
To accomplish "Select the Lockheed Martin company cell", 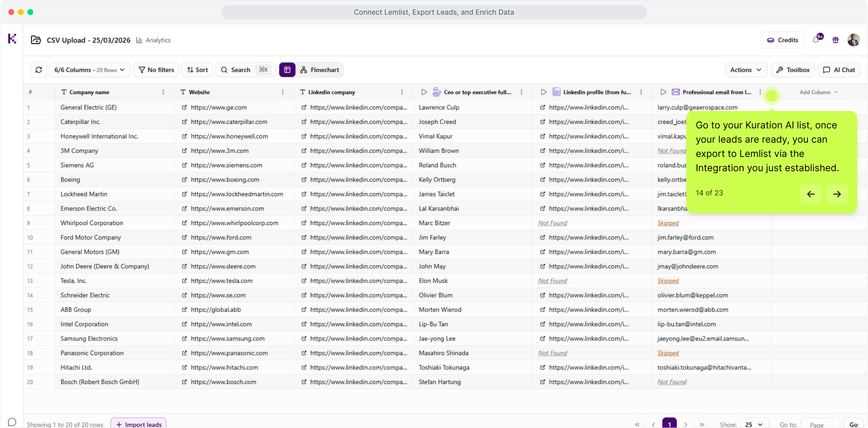I will tap(114, 194).
